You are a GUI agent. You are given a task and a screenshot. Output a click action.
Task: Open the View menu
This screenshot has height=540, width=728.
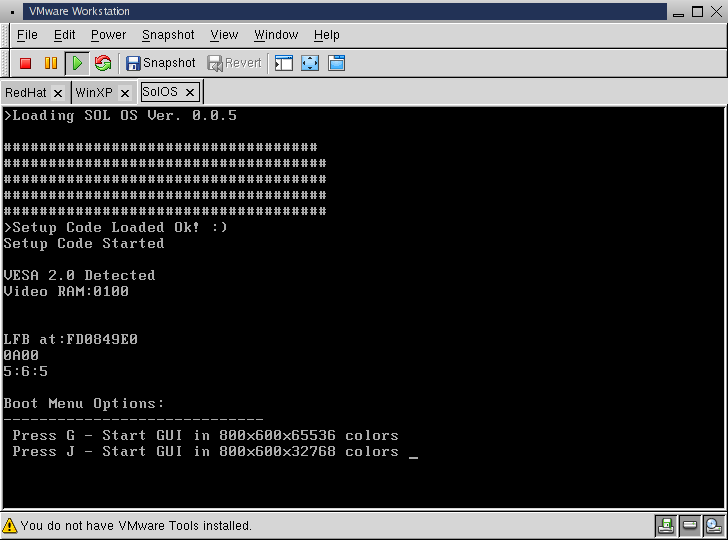(224, 35)
